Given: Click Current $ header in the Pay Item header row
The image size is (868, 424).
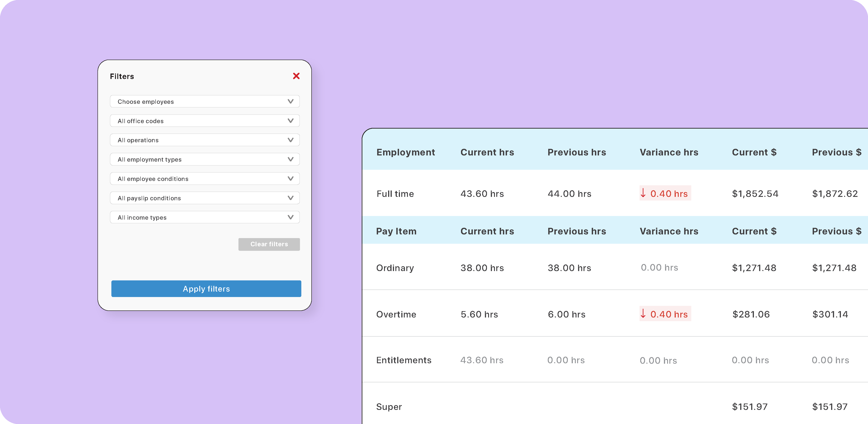Looking at the screenshot, I should click(754, 231).
